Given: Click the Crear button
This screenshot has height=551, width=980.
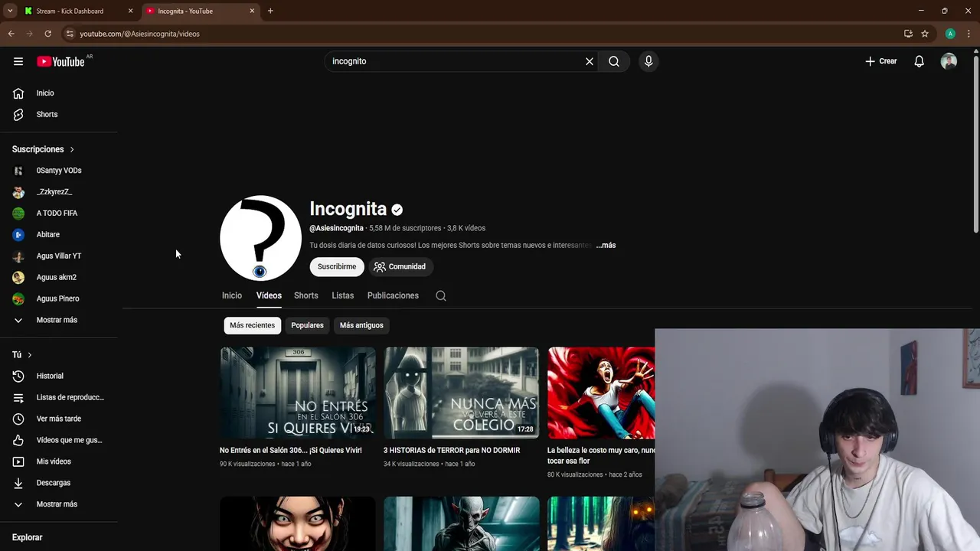Looking at the screenshot, I should (x=881, y=61).
